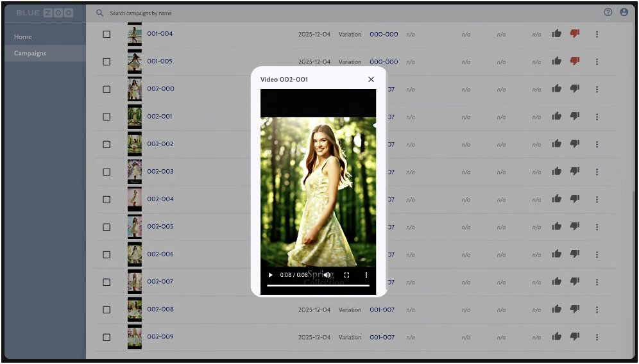The image size is (639, 364).
Task: Play the video in the dialog
Action: [270, 275]
